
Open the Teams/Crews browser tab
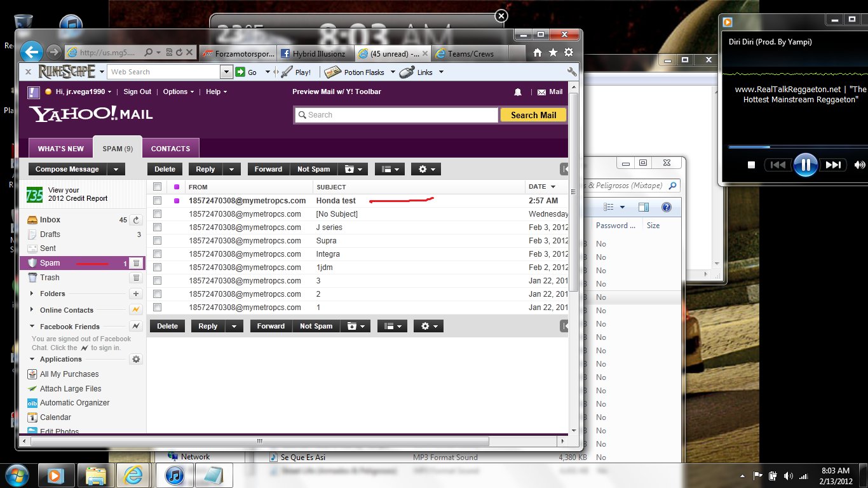tap(470, 54)
